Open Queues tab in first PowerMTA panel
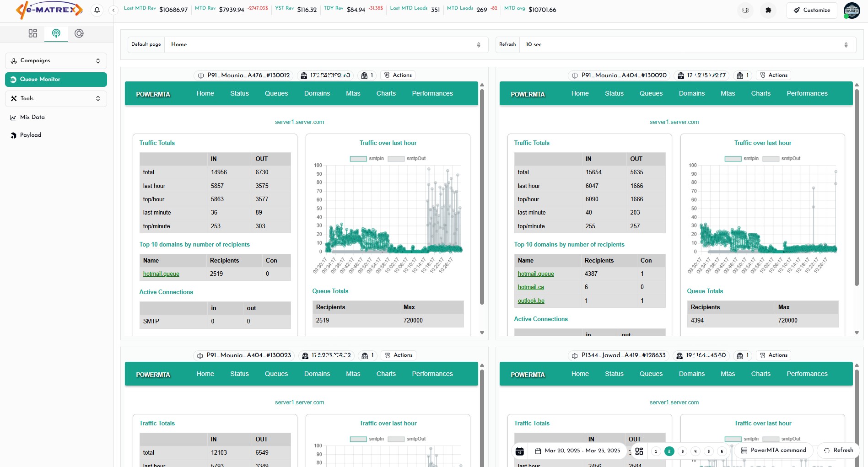This screenshot has width=868, height=467. [276, 94]
